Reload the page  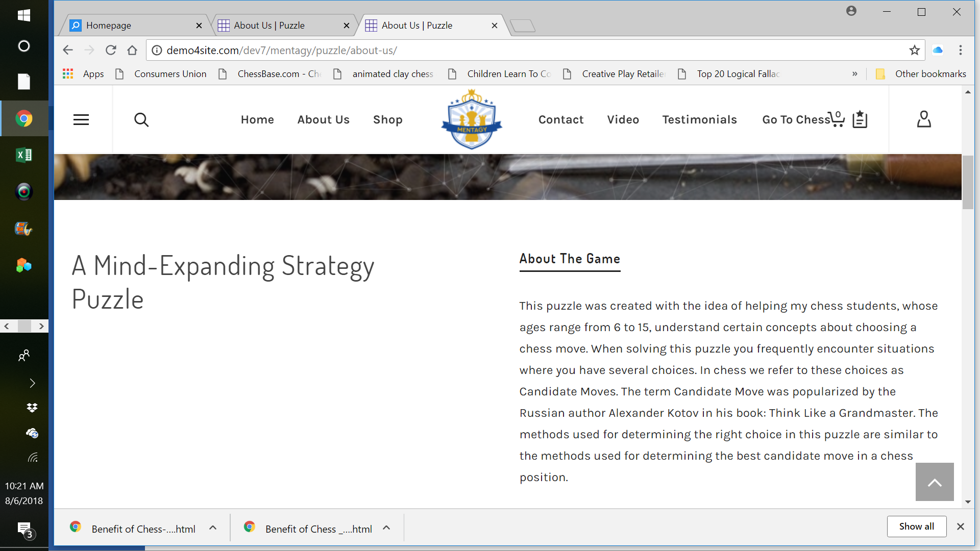(111, 50)
